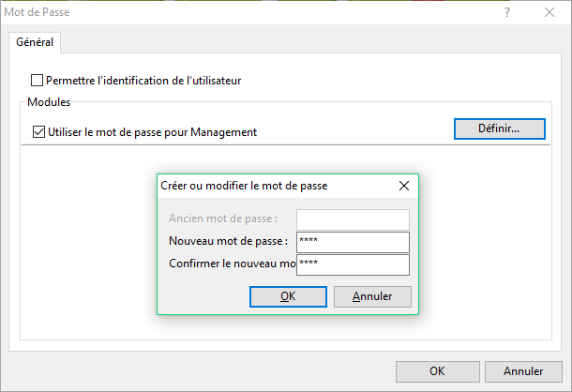This screenshot has height=392, width=572.
Task: Click the Ancien mot de passe label
Action: (223, 219)
